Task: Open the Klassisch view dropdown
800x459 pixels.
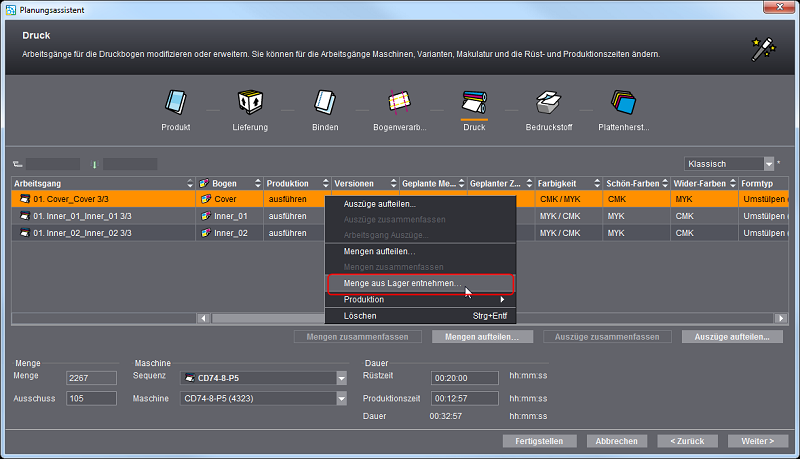Action: pyautogui.click(x=769, y=163)
